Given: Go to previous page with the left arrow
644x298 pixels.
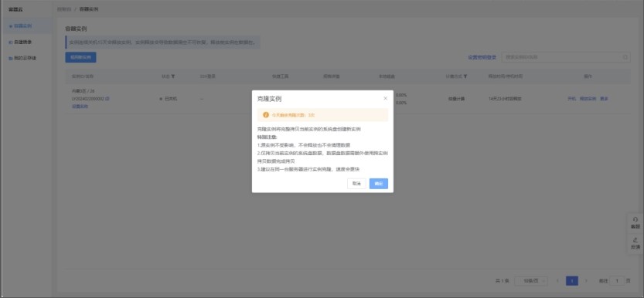Looking at the screenshot, I should point(557,281).
